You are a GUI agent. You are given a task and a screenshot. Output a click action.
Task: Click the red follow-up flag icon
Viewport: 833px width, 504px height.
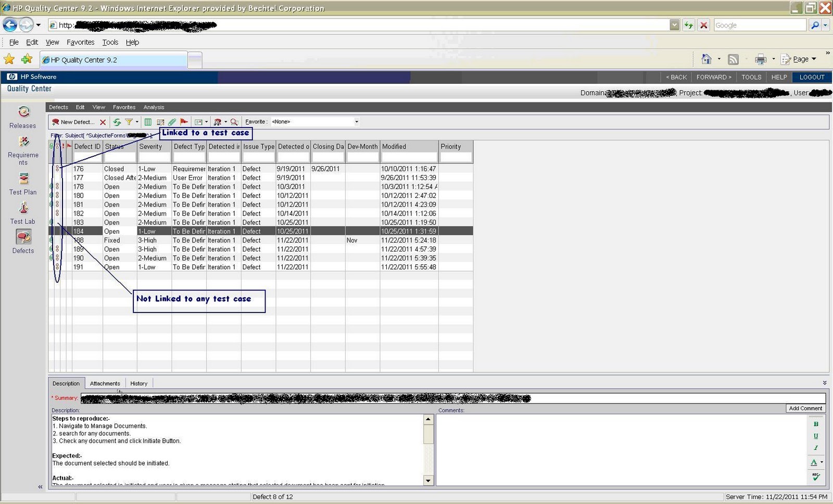tap(184, 122)
